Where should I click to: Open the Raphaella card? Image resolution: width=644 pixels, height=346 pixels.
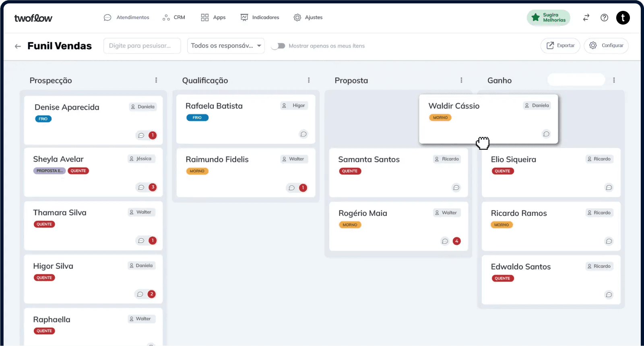pos(93,327)
